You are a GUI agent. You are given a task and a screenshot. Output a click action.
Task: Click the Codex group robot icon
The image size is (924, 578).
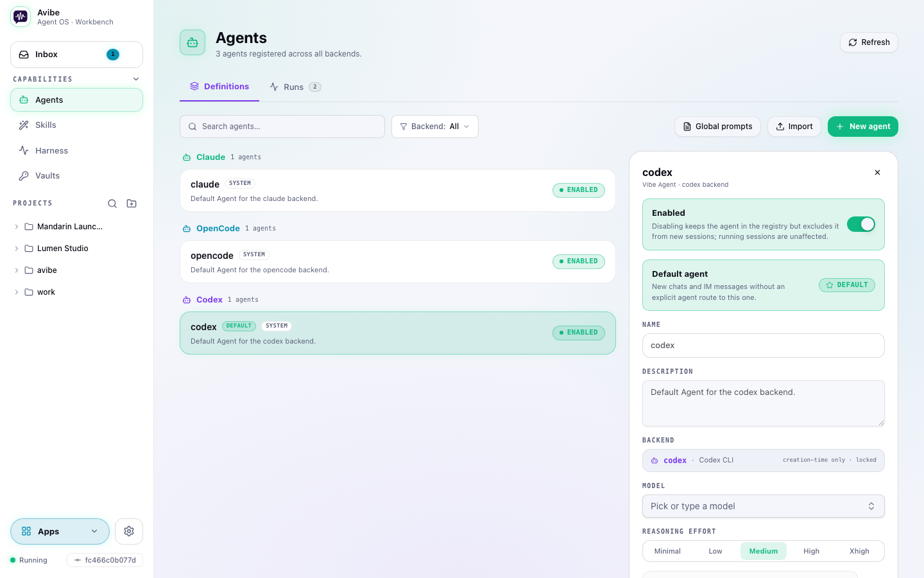pos(187,300)
